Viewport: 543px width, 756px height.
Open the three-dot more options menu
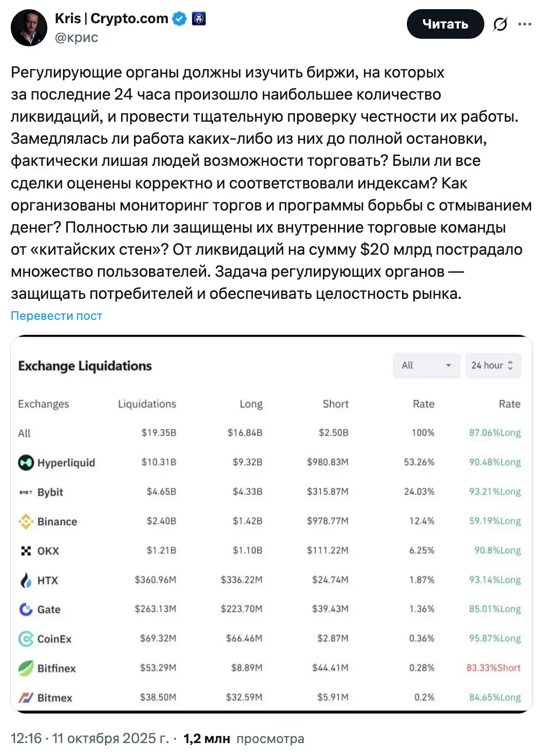pyautogui.click(x=525, y=24)
